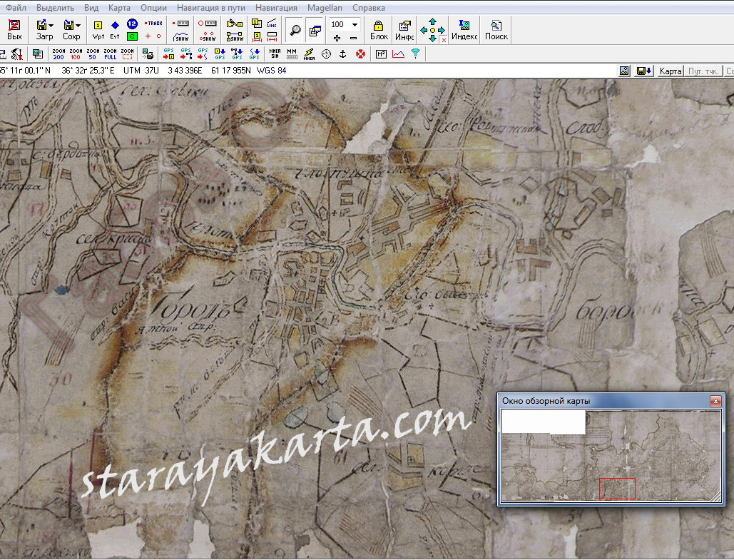Click the M² area calculation icon
The width and height of the screenshot is (734, 560).
[381, 54]
